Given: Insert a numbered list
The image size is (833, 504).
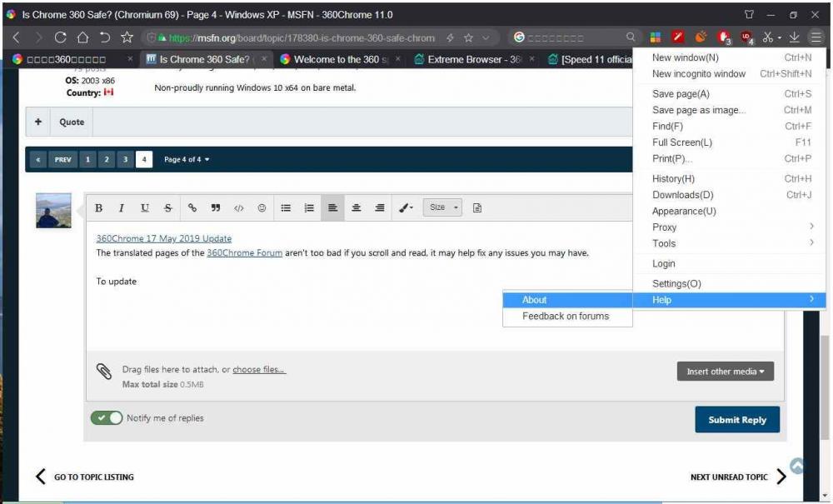Looking at the screenshot, I should 309,207.
